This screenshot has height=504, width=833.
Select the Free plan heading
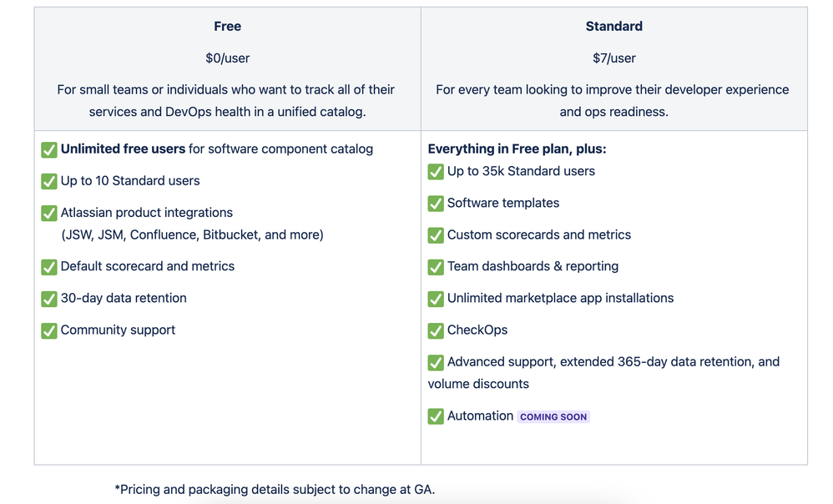[x=227, y=26]
